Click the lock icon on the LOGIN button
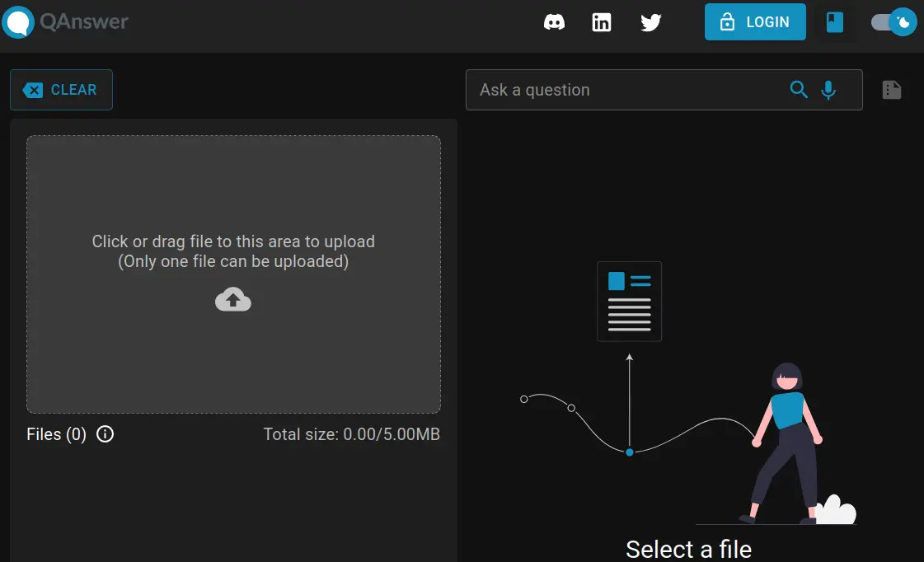The width and height of the screenshot is (924, 562). (x=729, y=22)
